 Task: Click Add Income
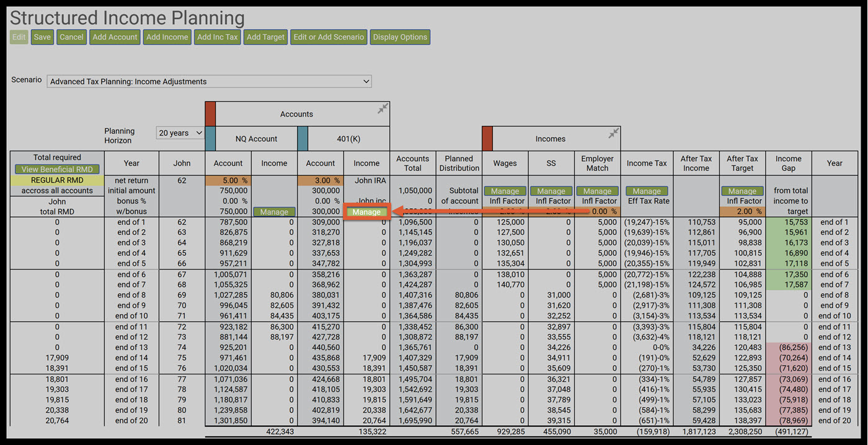click(x=167, y=37)
